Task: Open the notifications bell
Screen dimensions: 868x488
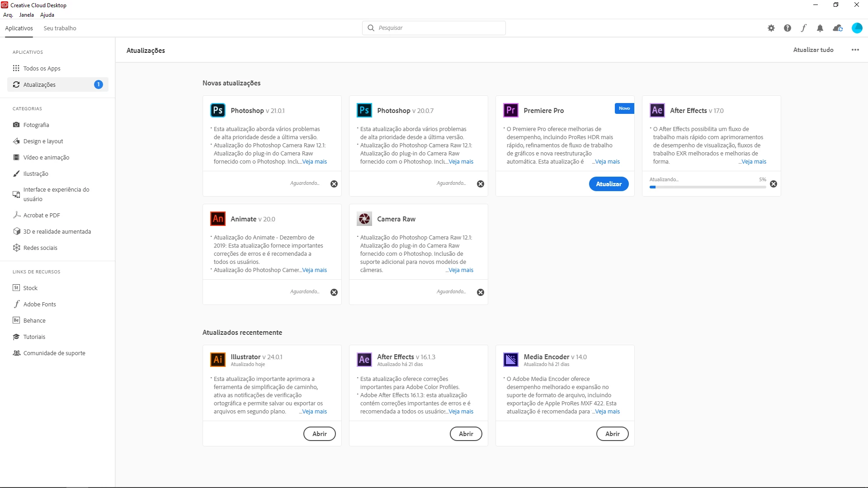Action: (x=820, y=28)
